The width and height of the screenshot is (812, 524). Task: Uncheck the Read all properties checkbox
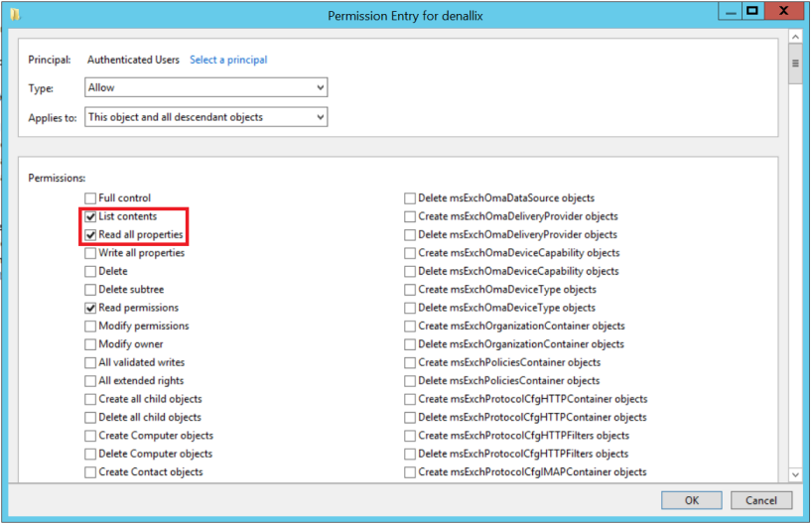point(90,234)
